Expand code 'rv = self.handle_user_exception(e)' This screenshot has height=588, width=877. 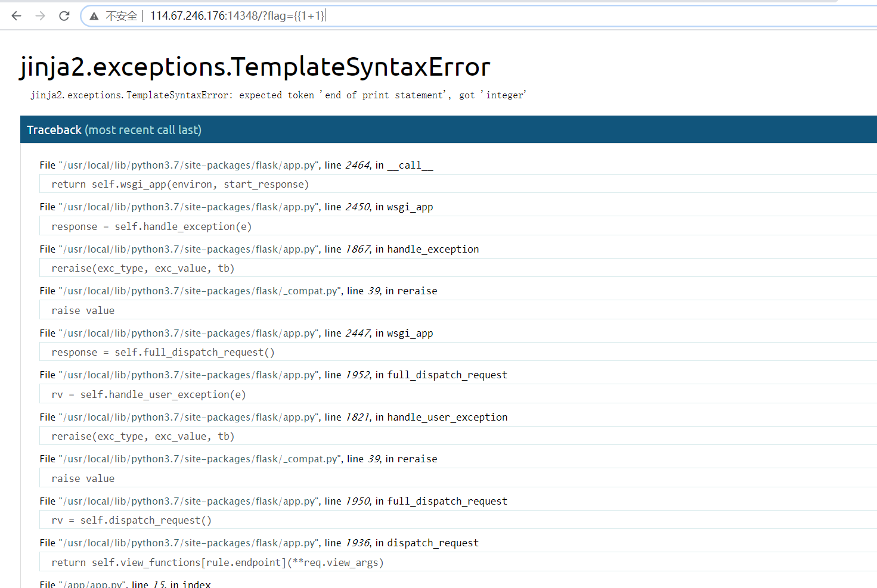(x=458, y=394)
